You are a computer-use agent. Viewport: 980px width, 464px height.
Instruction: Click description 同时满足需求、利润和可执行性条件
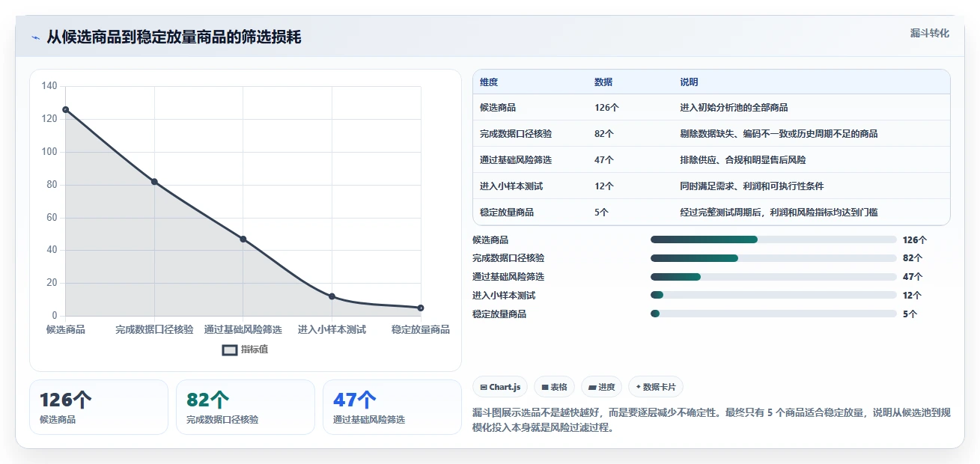coord(752,186)
